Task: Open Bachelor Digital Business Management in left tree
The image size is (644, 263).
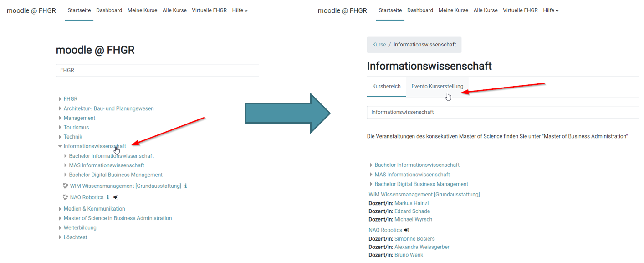Action: click(116, 175)
